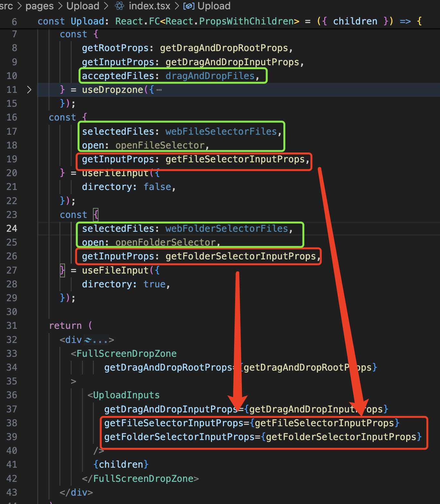Open the index.tsx breadcrumb

[x=149, y=6]
